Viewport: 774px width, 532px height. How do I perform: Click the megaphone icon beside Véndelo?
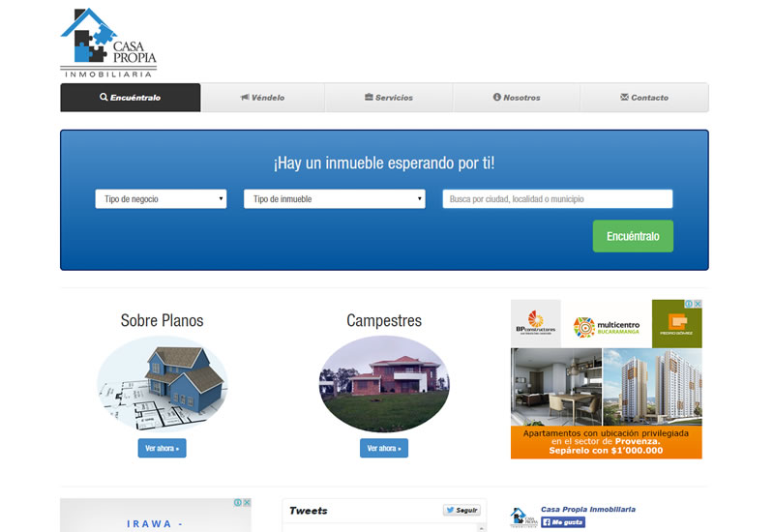(245, 98)
